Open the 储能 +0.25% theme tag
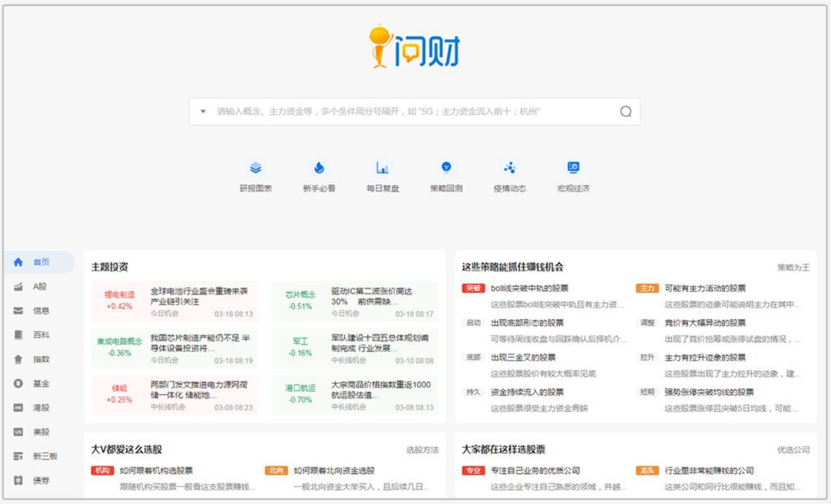Viewport: 831px width, 504px height. click(119, 394)
